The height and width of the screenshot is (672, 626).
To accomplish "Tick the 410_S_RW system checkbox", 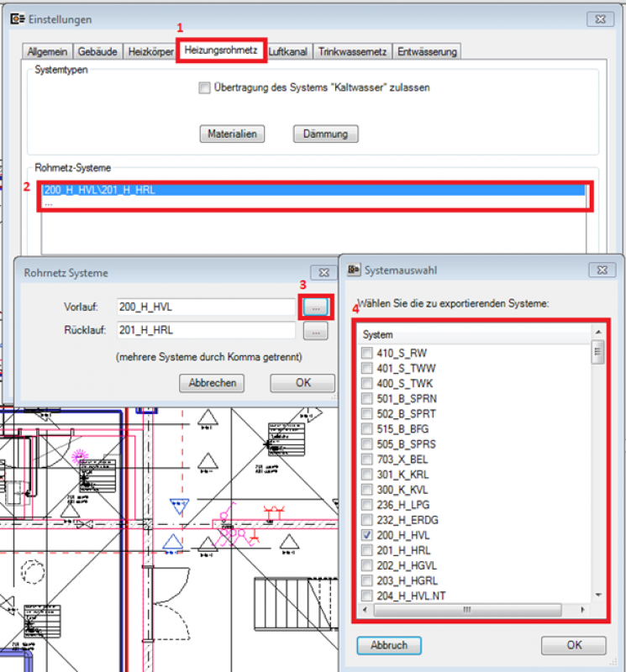I will [367, 353].
